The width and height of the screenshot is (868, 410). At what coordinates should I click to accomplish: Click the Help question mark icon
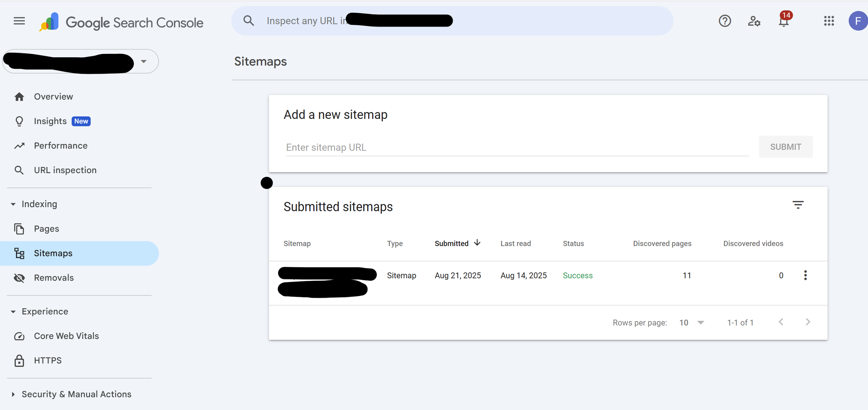(x=725, y=21)
